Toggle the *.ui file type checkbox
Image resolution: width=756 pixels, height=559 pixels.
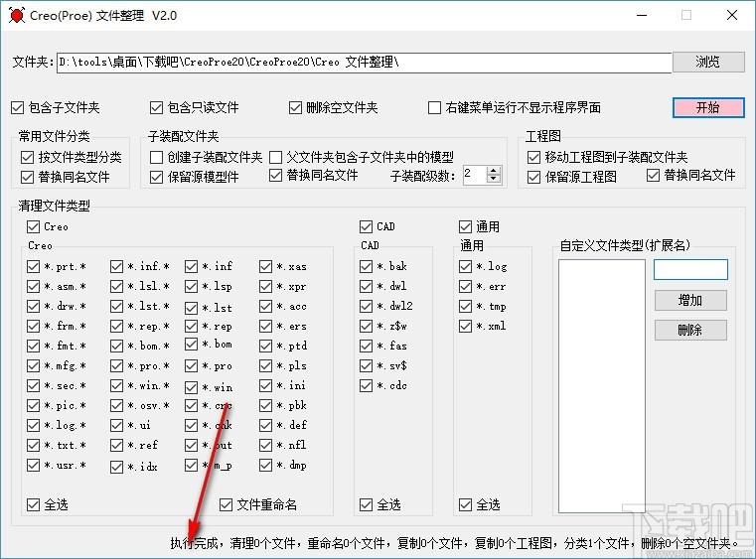(116, 425)
